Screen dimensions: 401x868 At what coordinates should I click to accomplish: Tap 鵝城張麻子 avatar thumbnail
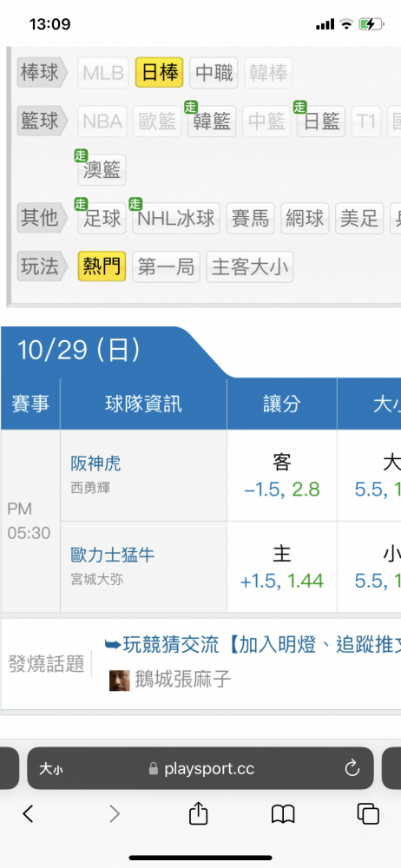pos(120,681)
